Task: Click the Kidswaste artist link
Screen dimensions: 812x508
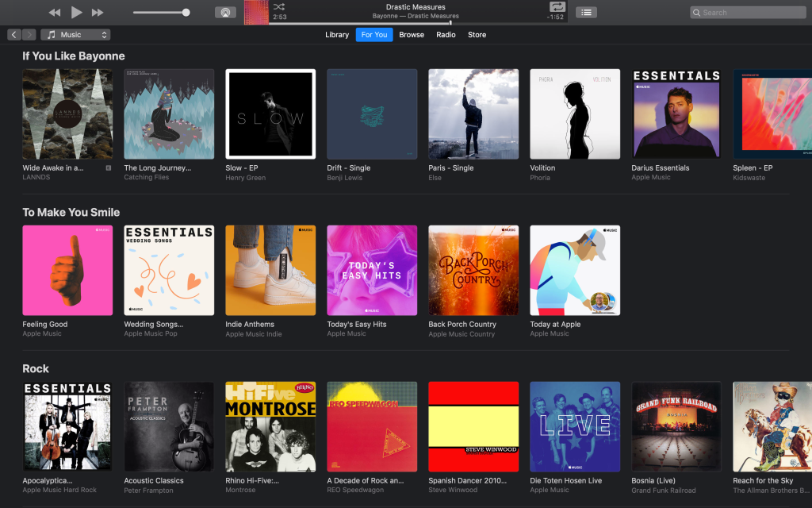Action: [x=749, y=178]
